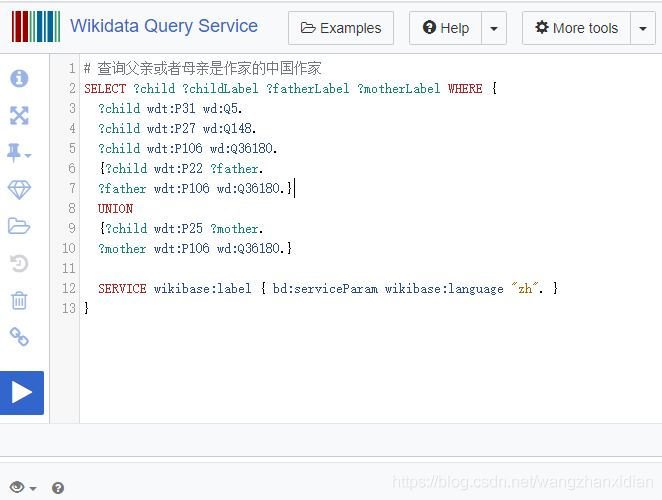Click the question mark icon at the bottom
The height and width of the screenshot is (500, 662).
tap(58, 488)
